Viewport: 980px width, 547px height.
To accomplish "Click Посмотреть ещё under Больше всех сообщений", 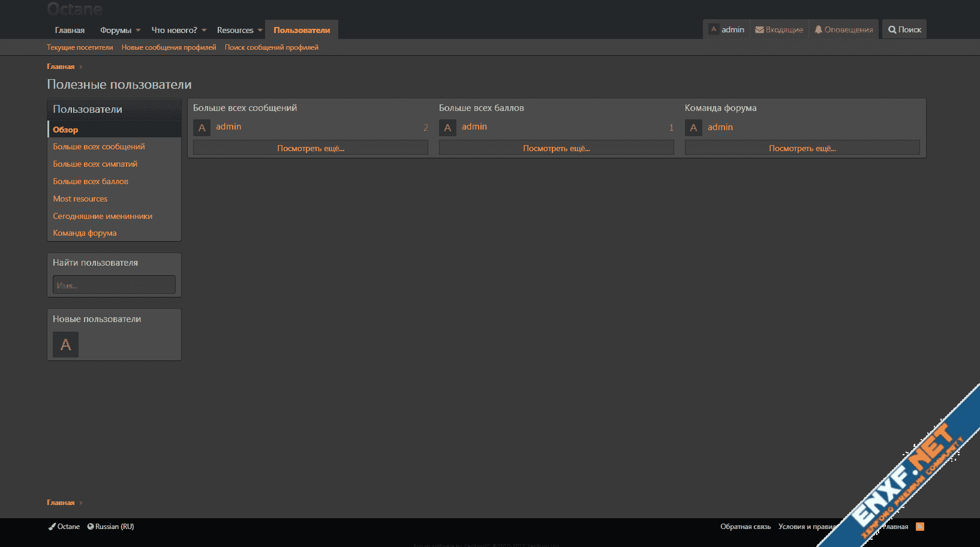I will pyautogui.click(x=311, y=148).
